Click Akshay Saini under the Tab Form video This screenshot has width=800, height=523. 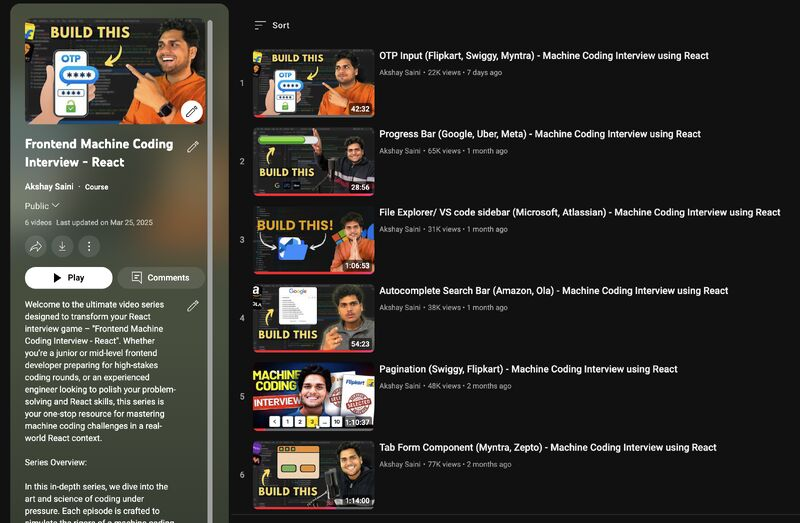(x=399, y=464)
